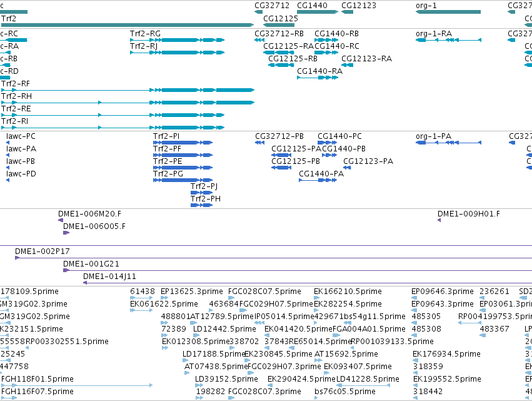
Task: Click EST AT15692.5prime
Action: [x=318, y=360]
